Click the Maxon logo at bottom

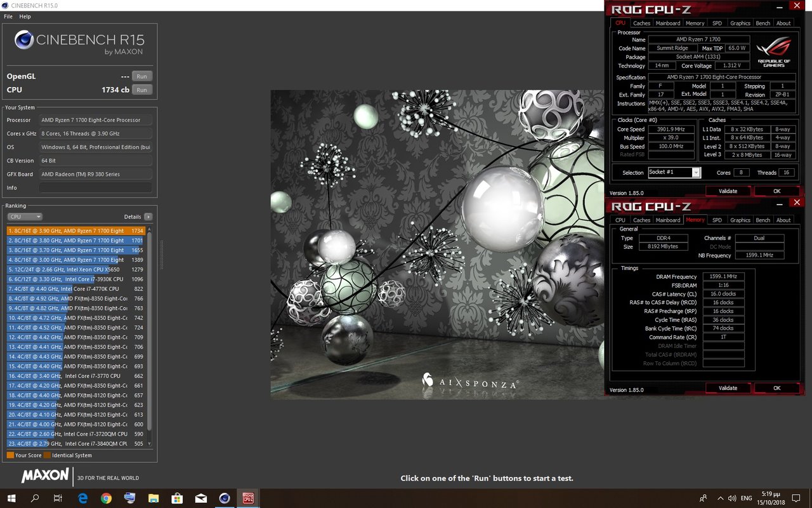[45, 476]
